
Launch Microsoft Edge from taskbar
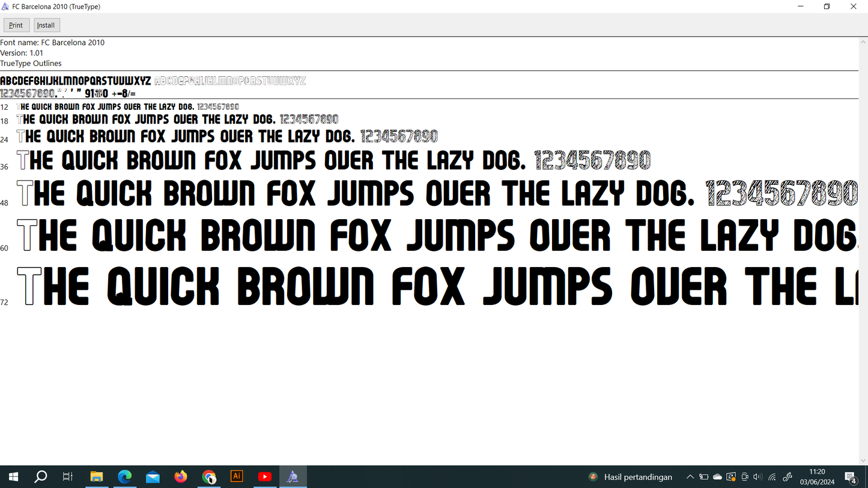124,477
